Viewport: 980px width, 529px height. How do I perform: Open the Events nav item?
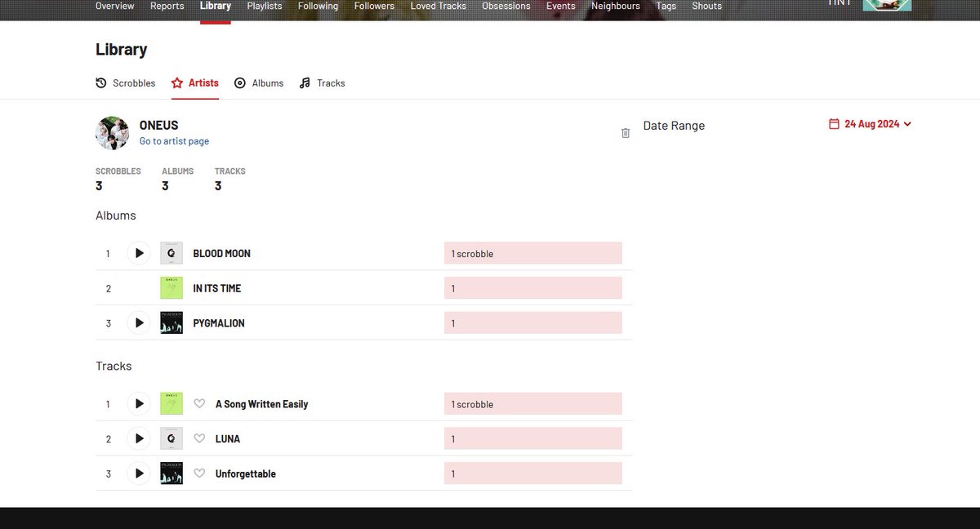[x=561, y=7]
